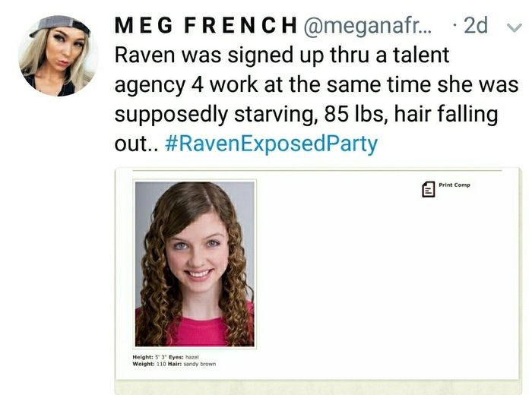Screen dimensions: 532x395
Task: Click the tweet line starting "Raven was signed"
Action: (282, 55)
